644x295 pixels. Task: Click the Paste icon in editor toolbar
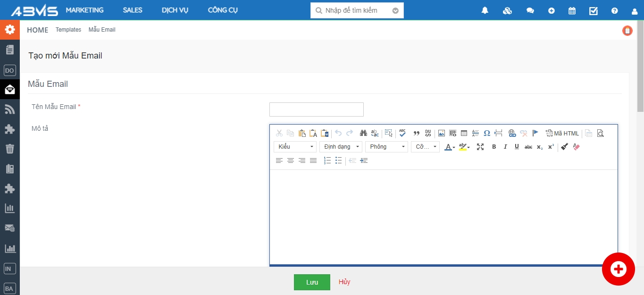[302, 133]
